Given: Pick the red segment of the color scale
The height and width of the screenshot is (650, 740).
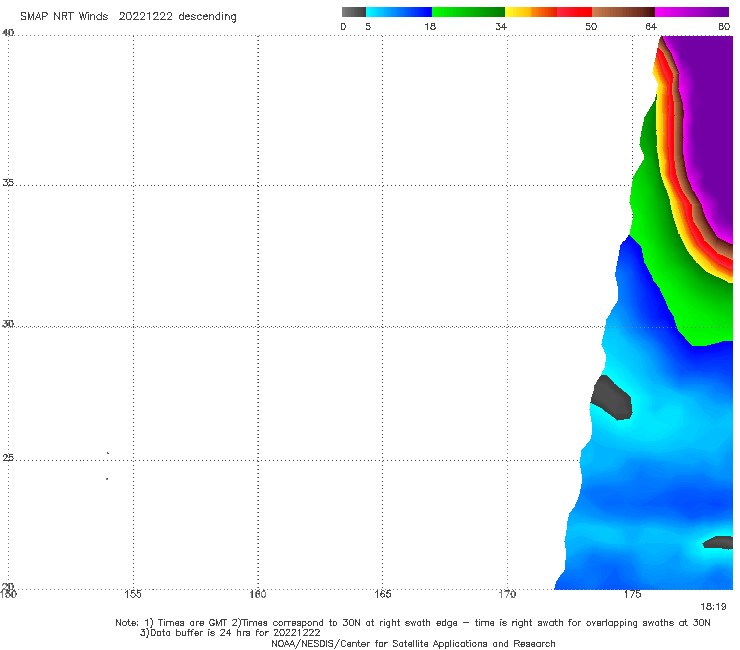Looking at the screenshot, I should click(574, 12).
